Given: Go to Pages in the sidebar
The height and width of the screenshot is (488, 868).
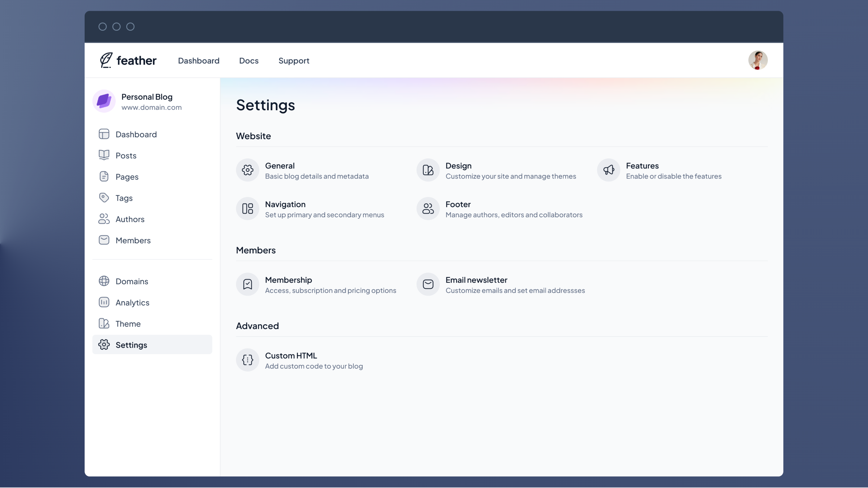Looking at the screenshot, I should tap(127, 177).
